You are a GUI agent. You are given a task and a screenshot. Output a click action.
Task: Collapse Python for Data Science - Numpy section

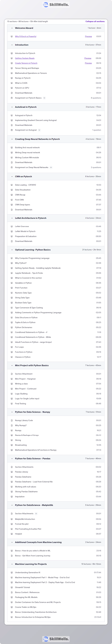click(x=12, y=412)
